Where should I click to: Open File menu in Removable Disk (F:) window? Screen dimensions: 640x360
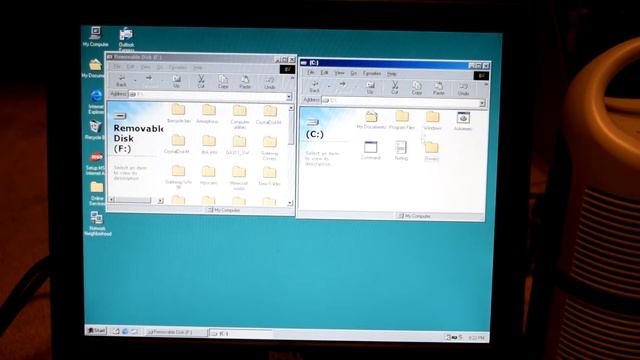click(x=117, y=67)
